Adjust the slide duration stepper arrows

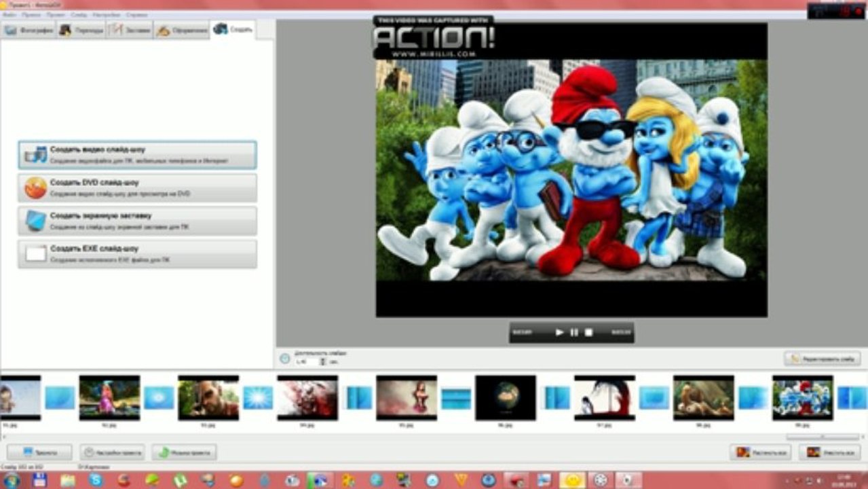point(322,362)
